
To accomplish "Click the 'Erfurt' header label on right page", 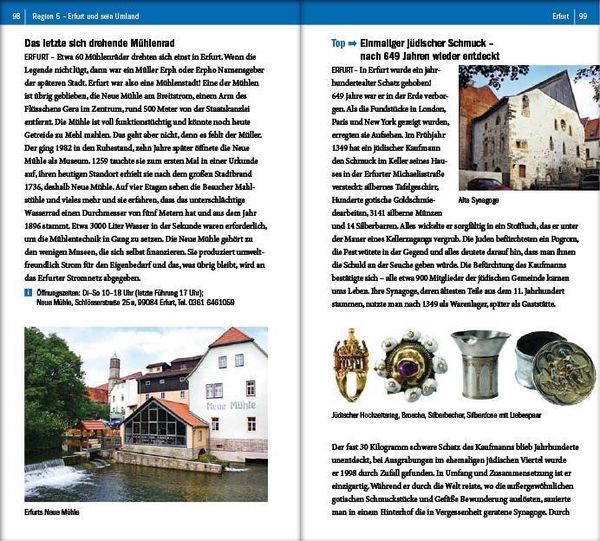I will click(x=561, y=16).
